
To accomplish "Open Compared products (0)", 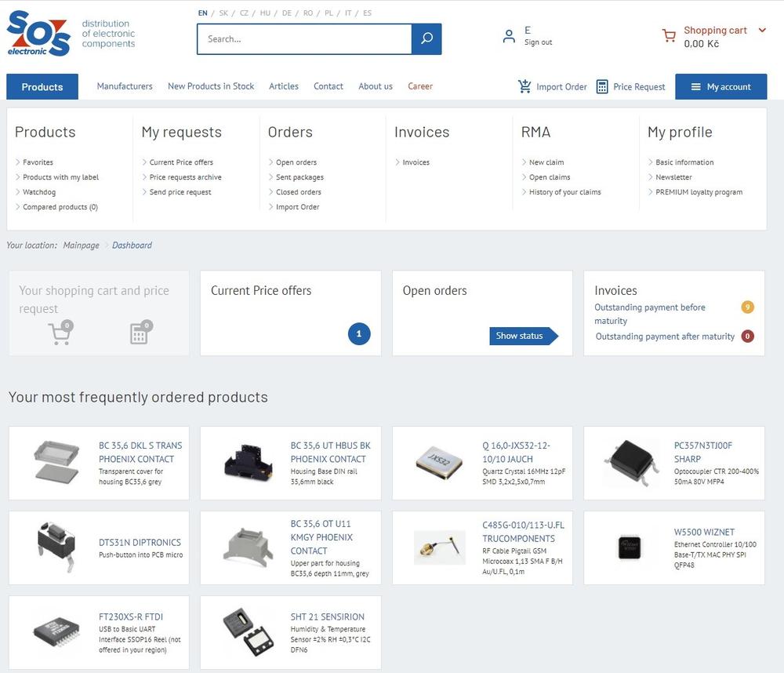I will (60, 207).
